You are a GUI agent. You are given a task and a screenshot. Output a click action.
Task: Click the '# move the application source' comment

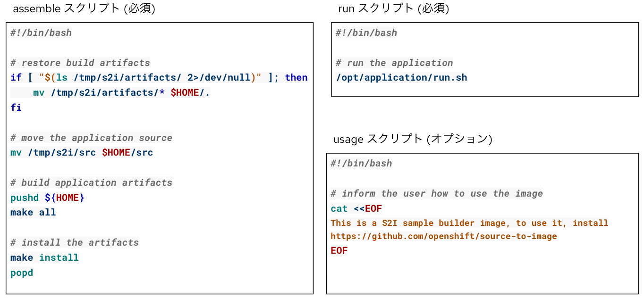91,138
